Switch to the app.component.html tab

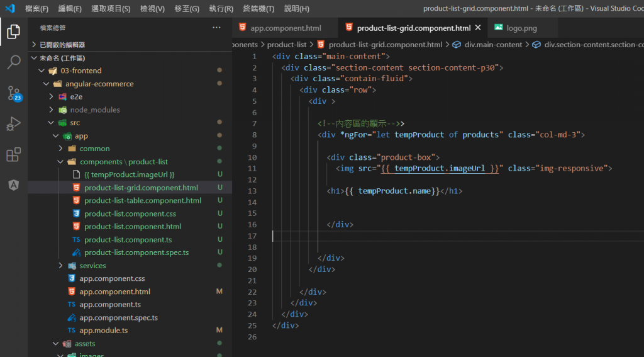(286, 28)
